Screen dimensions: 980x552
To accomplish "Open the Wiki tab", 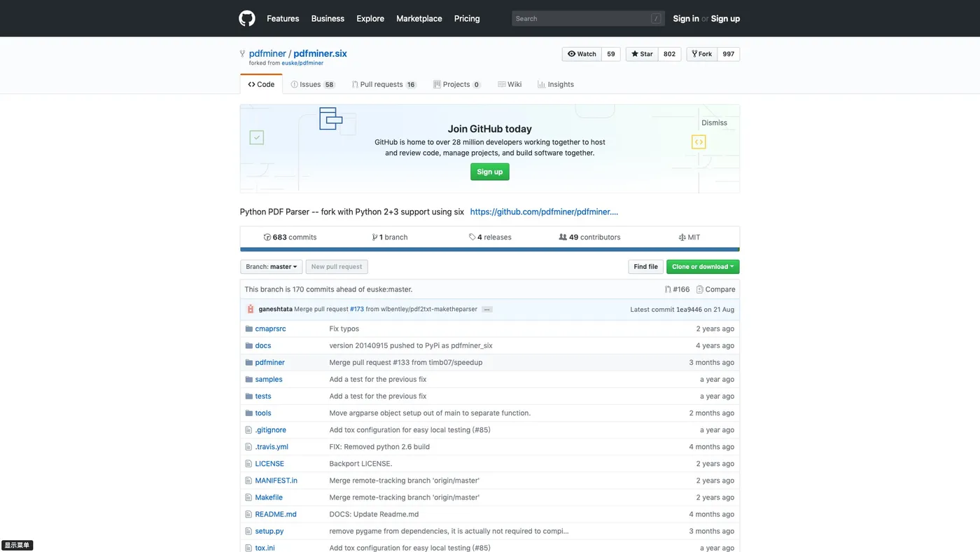I will pos(510,84).
